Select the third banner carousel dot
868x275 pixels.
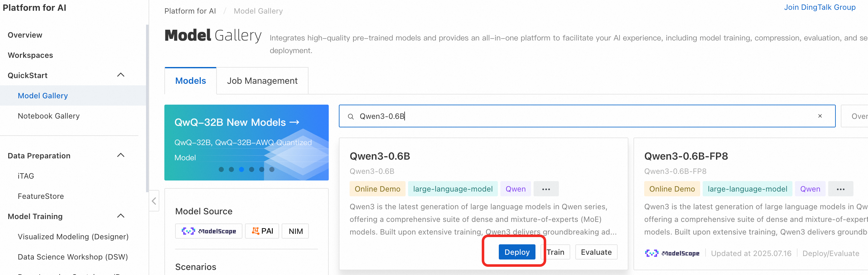(x=241, y=169)
